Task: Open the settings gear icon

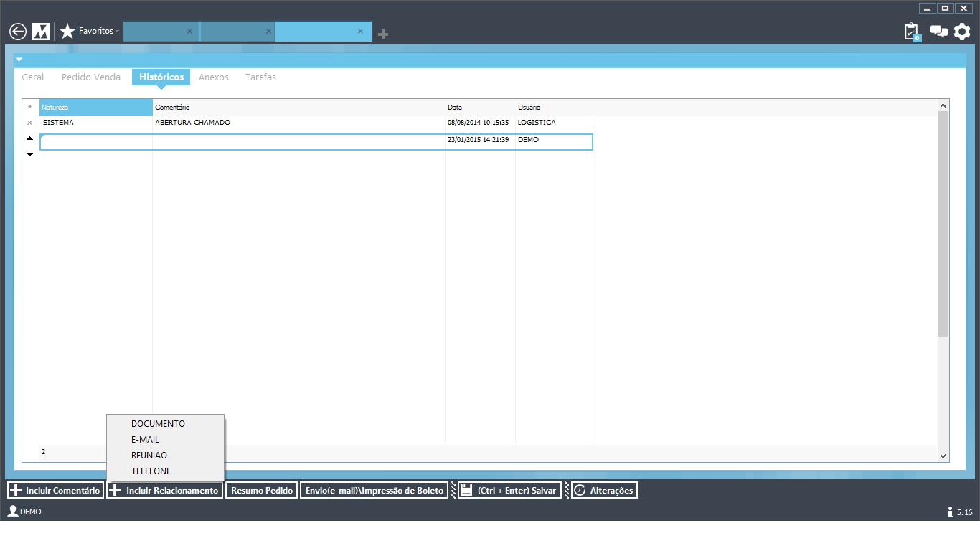Action: [x=962, y=32]
